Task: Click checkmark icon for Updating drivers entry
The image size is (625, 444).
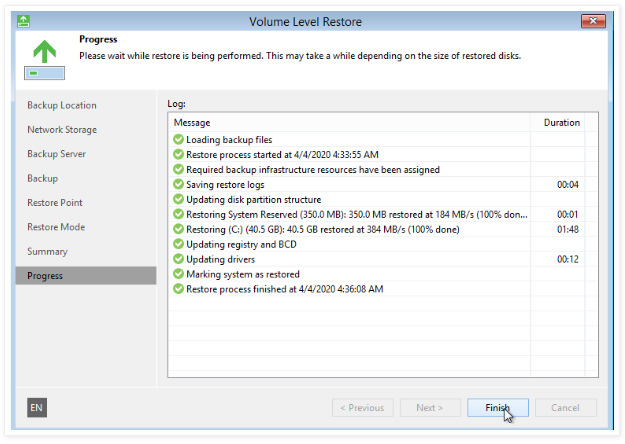Action: tap(178, 259)
